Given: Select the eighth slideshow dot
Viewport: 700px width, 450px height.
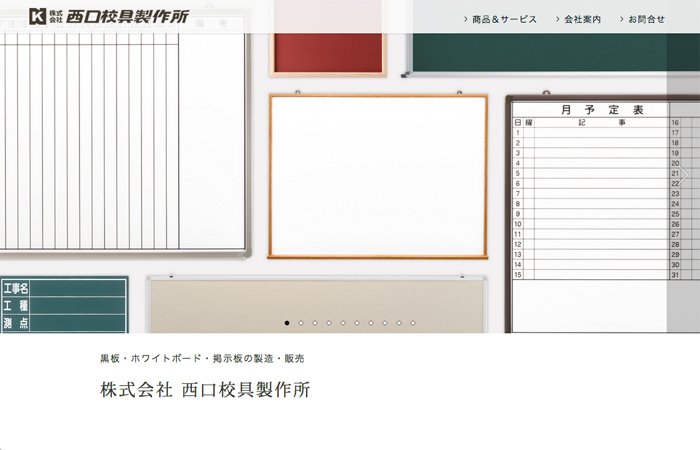Looking at the screenshot, I should click(385, 323).
